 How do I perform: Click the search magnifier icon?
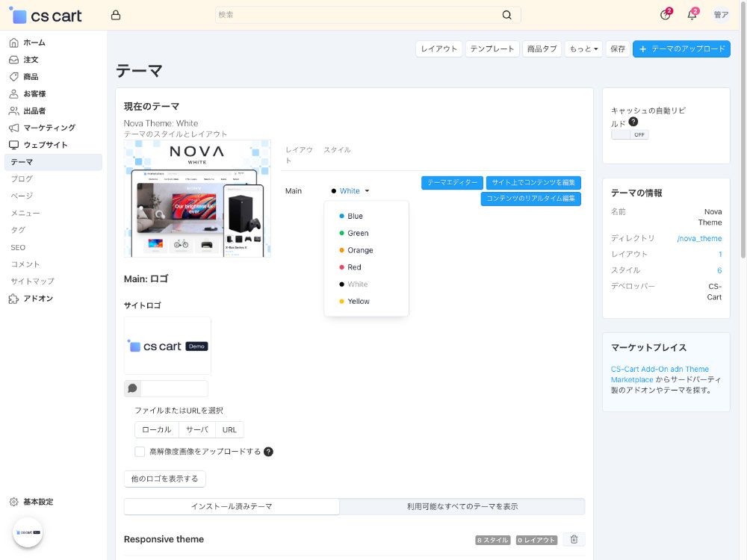(507, 15)
